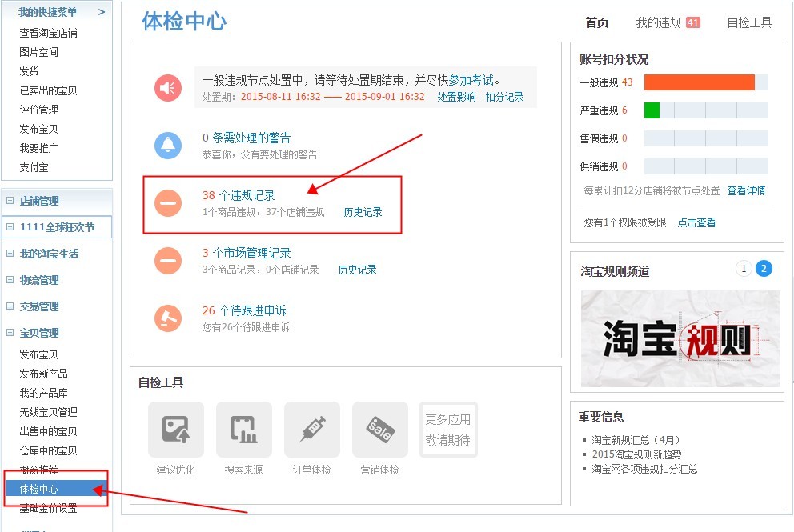The height and width of the screenshot is (532, 794).
Task: Click the 处置影响 link
Action: point(456,97)
